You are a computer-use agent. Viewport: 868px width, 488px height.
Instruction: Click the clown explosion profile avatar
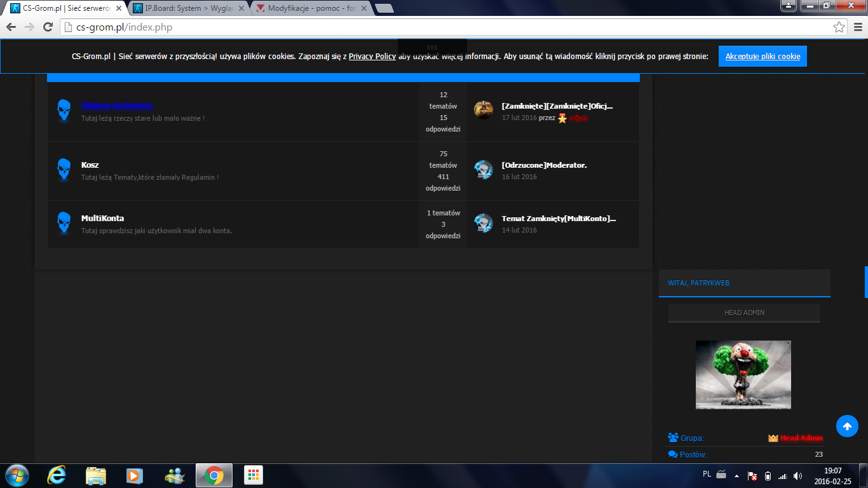(x=743, y=374)
